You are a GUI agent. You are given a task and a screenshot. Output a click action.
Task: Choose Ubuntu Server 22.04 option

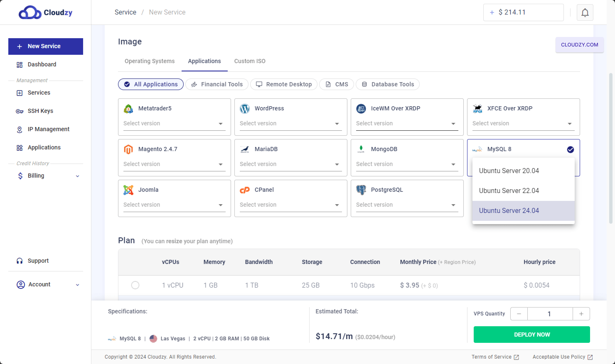click(x=523, y=191)
